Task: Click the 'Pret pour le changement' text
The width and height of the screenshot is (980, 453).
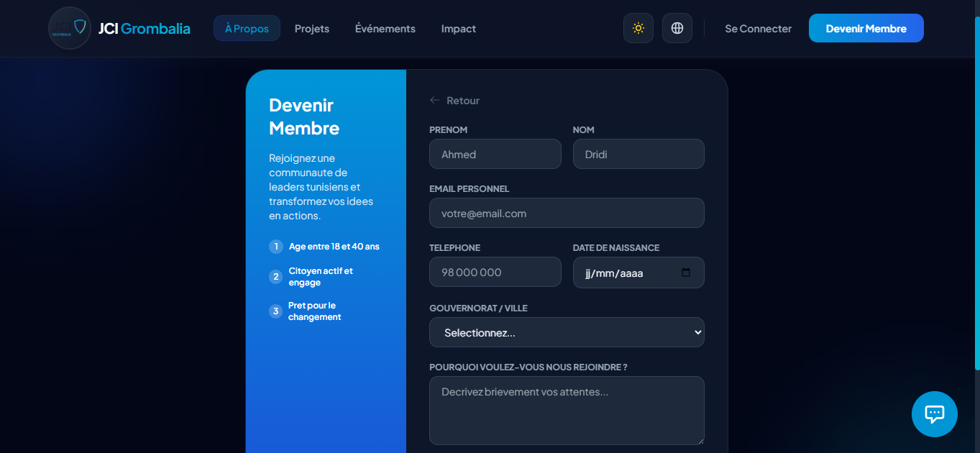Action: point(315,311)
